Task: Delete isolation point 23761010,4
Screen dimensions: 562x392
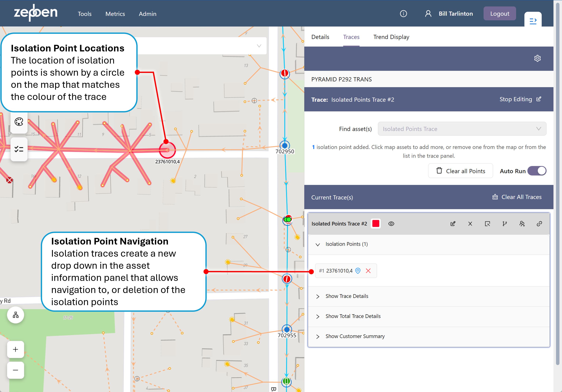Action: (368, 271)
